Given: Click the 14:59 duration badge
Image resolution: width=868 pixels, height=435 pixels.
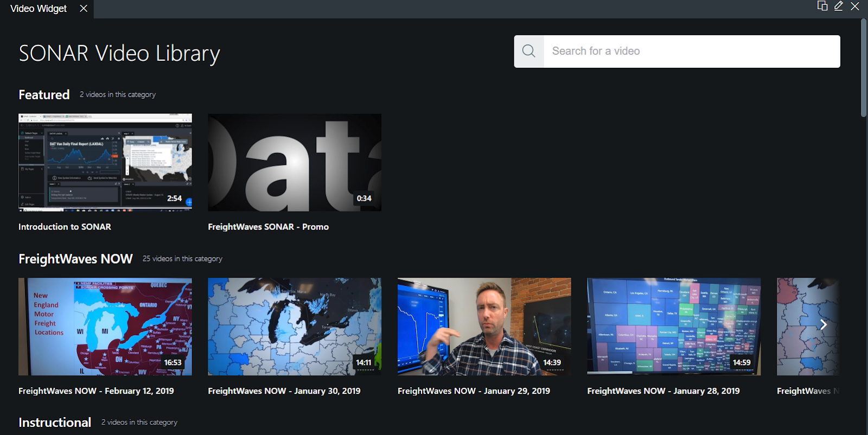Looking at the screenshot, I should (742, 362).
